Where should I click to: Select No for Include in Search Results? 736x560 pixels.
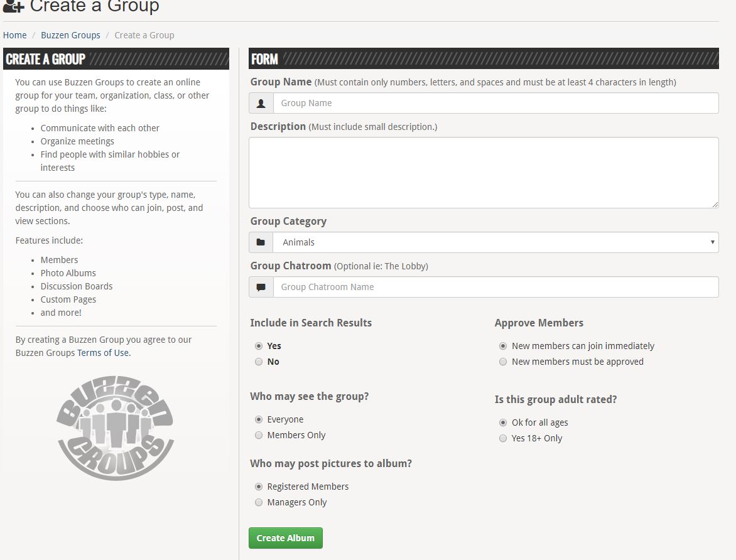tap(259, 362)
